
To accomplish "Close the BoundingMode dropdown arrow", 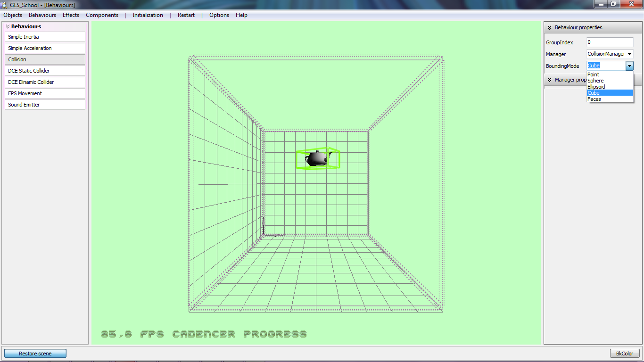I will [629, 66].
